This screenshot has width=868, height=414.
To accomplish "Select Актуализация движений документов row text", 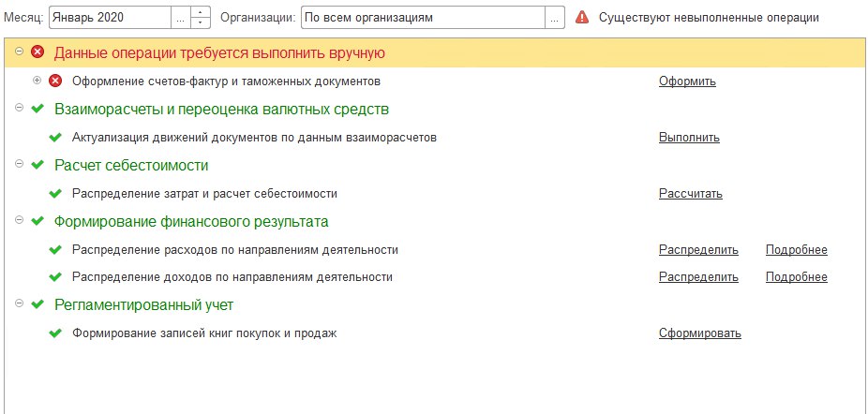I will pos(254,138).
